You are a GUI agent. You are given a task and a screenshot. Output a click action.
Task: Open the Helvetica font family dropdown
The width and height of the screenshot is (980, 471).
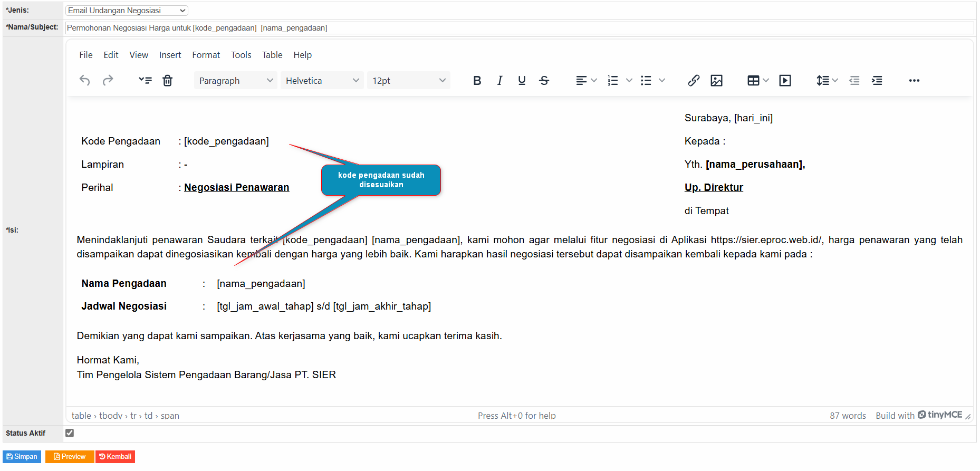(322, 81)
